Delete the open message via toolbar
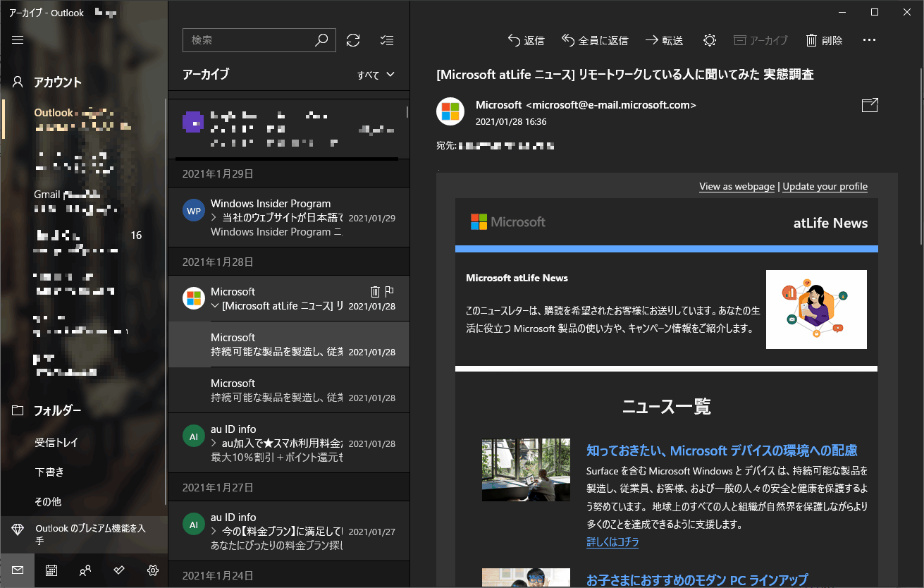This screenshot has width=924, height=588. pyautogui.click(x=824, y=40)
